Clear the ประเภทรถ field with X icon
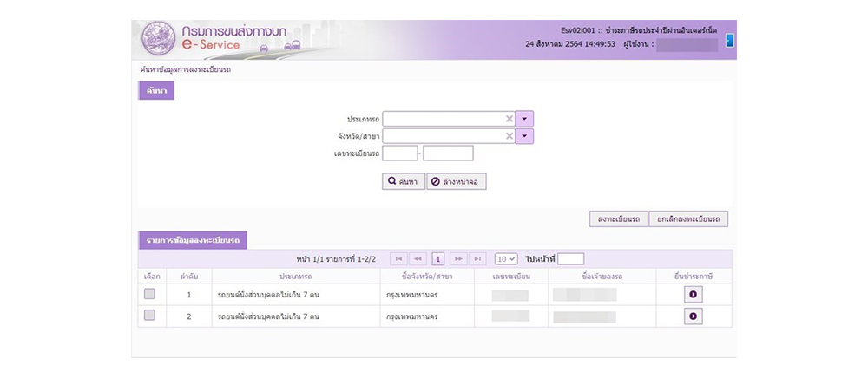 [x=510, y=119]
